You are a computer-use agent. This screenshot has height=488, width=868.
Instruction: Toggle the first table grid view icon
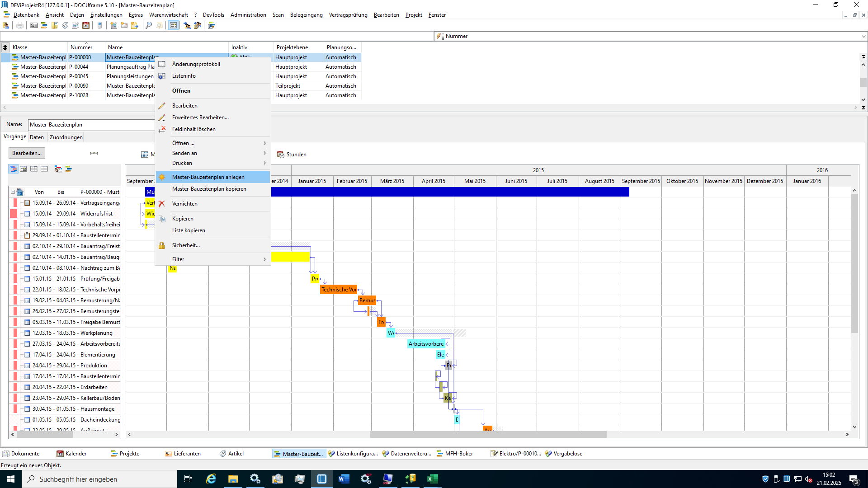tap(34, 169)
